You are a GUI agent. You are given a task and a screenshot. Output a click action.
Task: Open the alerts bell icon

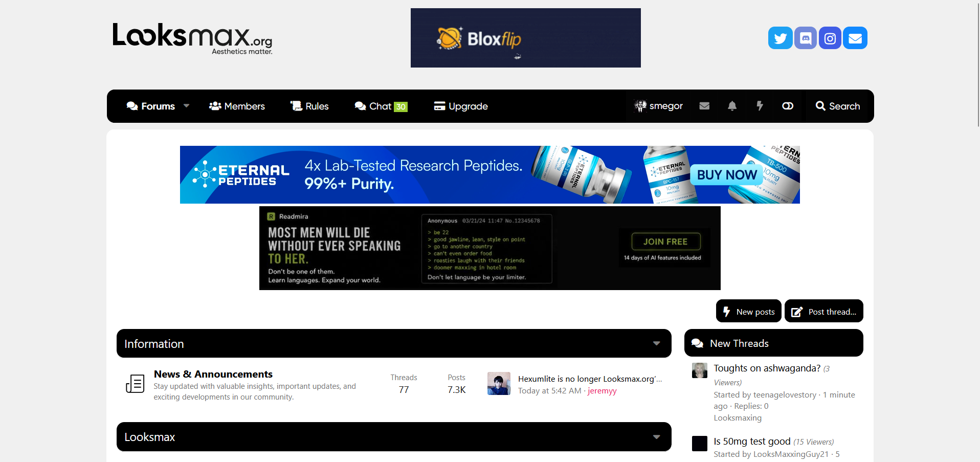tap(732, 106)
